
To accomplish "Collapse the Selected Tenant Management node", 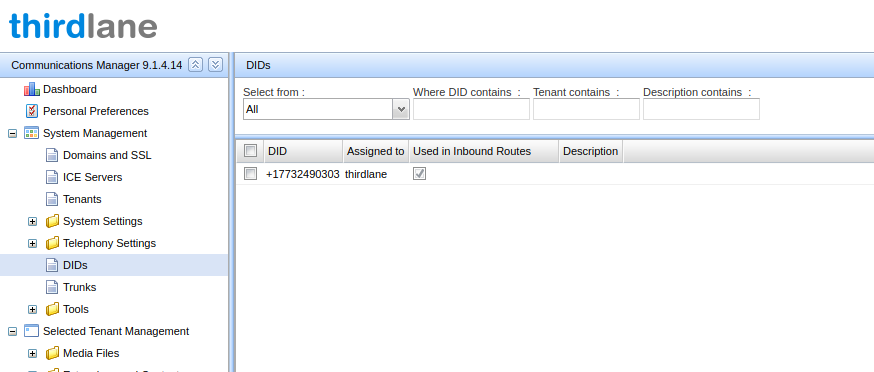I will tap(12, 331).
